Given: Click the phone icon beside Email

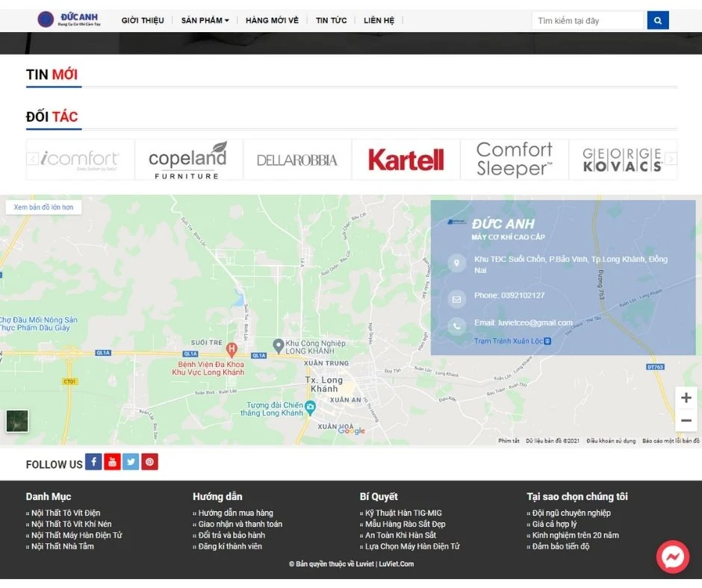Looking at the screenshot, I should click(x=456, y=326).
